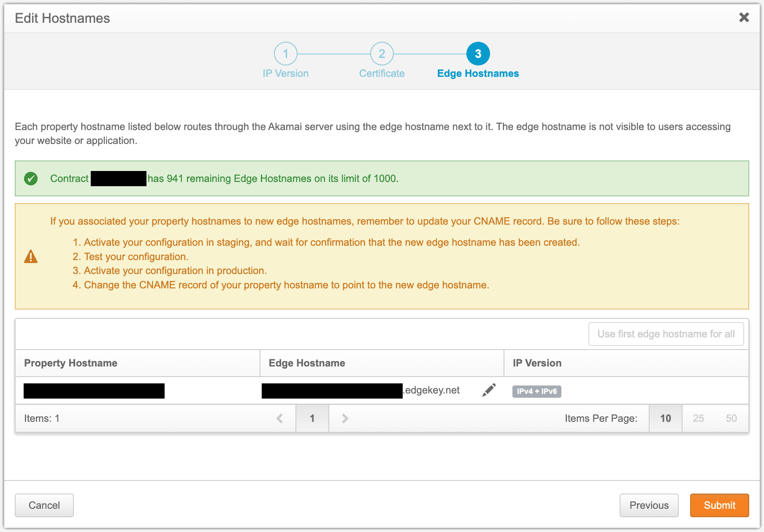Click the green checkmark success icon
This screenshot has width=764, height=532.
coord(31,179)
